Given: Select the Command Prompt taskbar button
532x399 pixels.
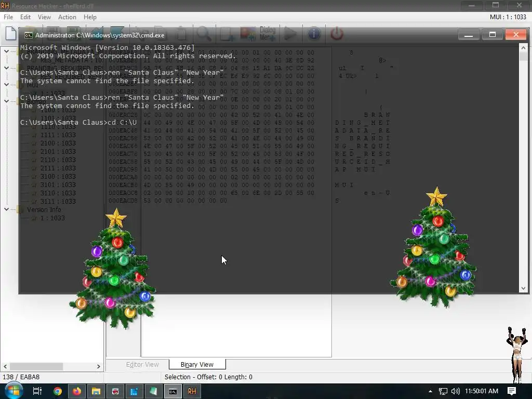Looking at the screenshot, I should click(x=173, y=391).
